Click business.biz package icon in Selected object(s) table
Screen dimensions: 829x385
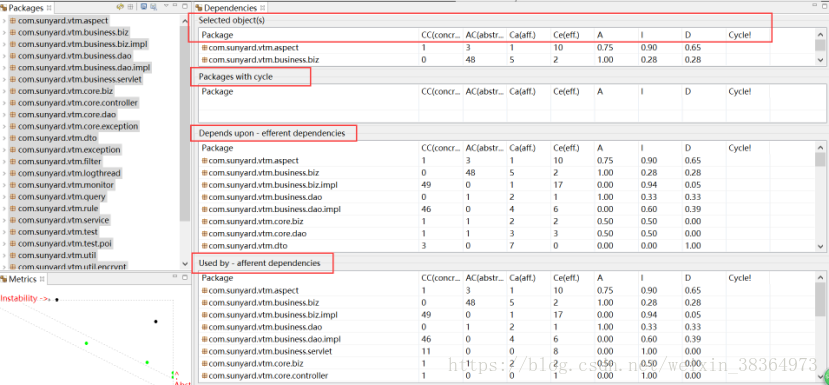click(x=205, y=60)
